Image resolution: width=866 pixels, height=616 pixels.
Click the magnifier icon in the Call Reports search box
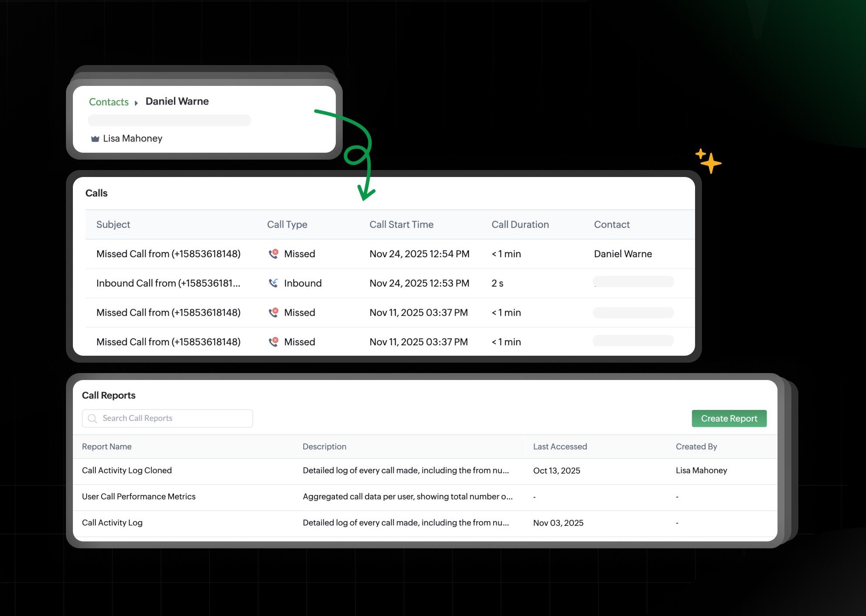point(92,418)
